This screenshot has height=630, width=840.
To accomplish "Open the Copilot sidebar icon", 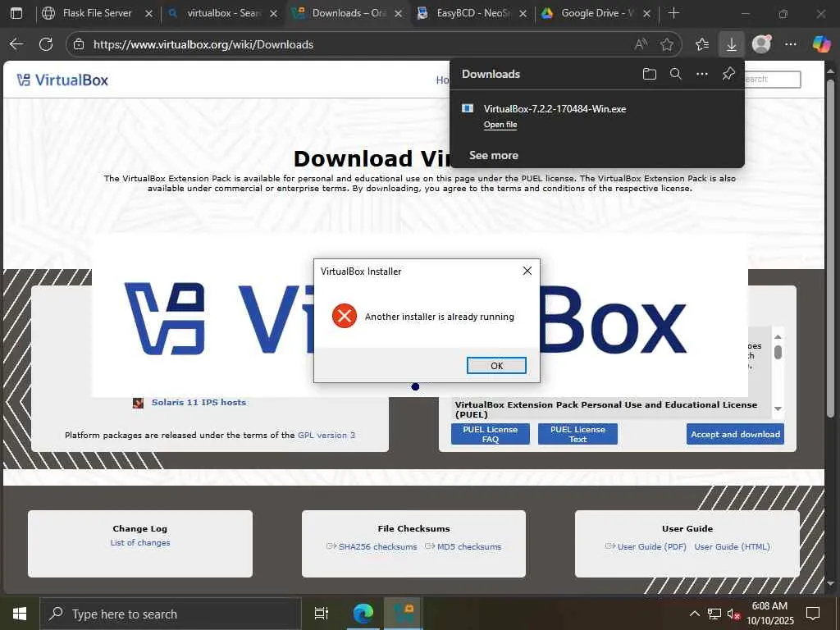I will click(821, 44).
